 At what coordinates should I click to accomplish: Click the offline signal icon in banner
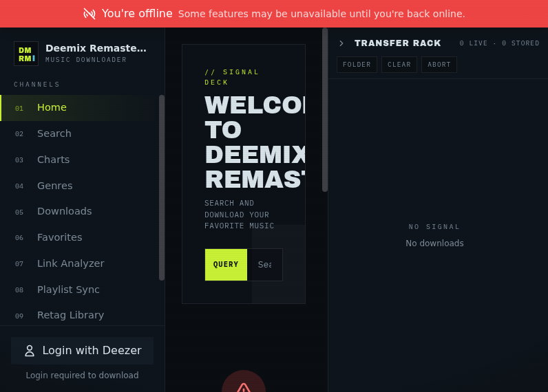click(89, 14)
